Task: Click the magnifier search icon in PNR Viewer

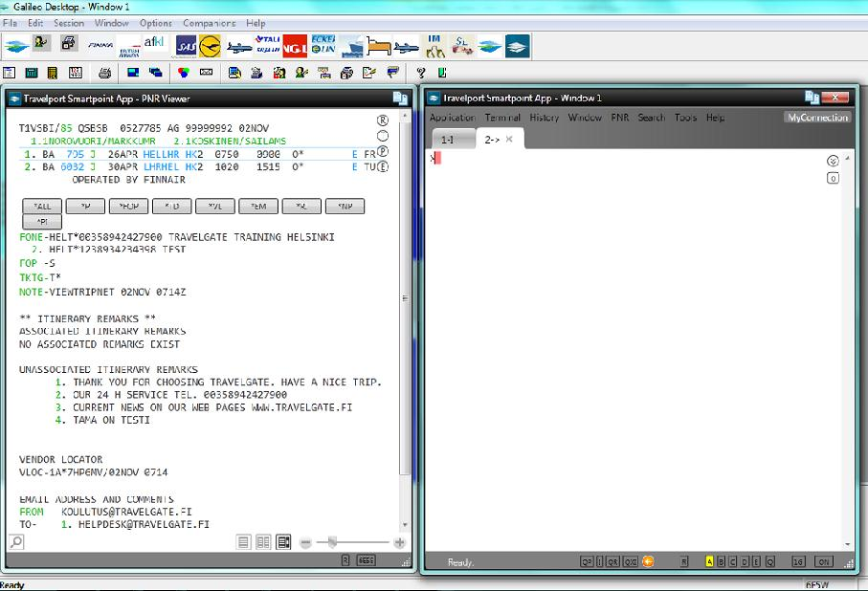Action: click(x=16, y=541)
